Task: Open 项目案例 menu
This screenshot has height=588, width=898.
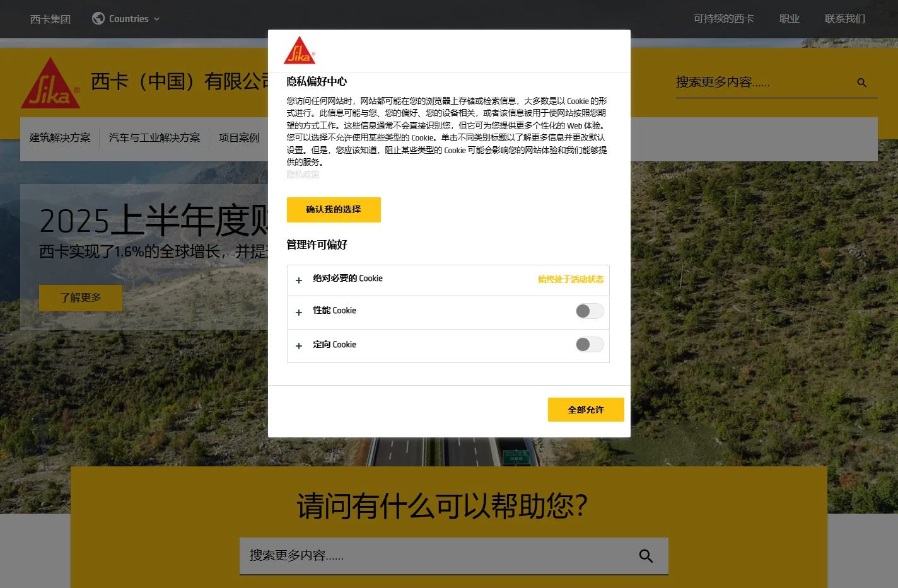Action: point(239,137)
